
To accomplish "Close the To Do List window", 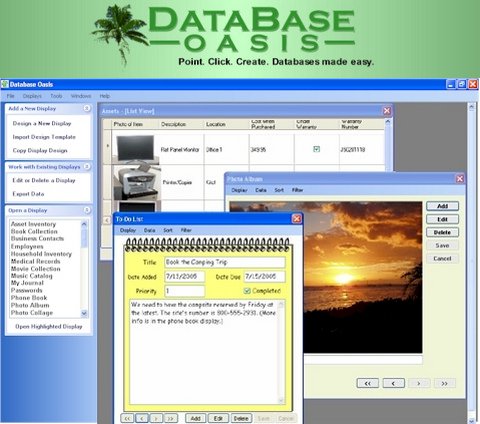I will tap(296, 219).
